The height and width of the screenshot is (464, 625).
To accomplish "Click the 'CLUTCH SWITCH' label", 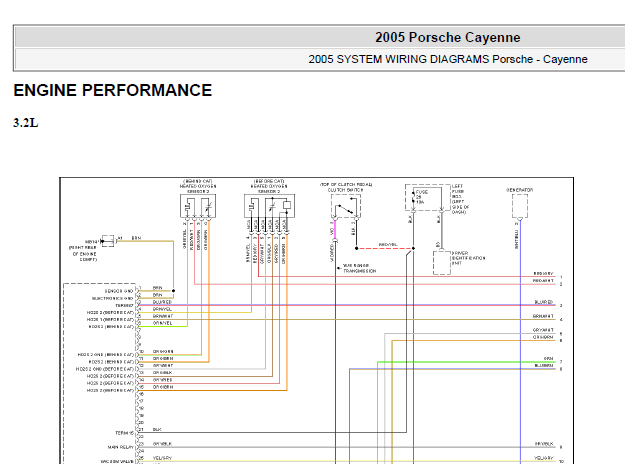I will point(346,190).
